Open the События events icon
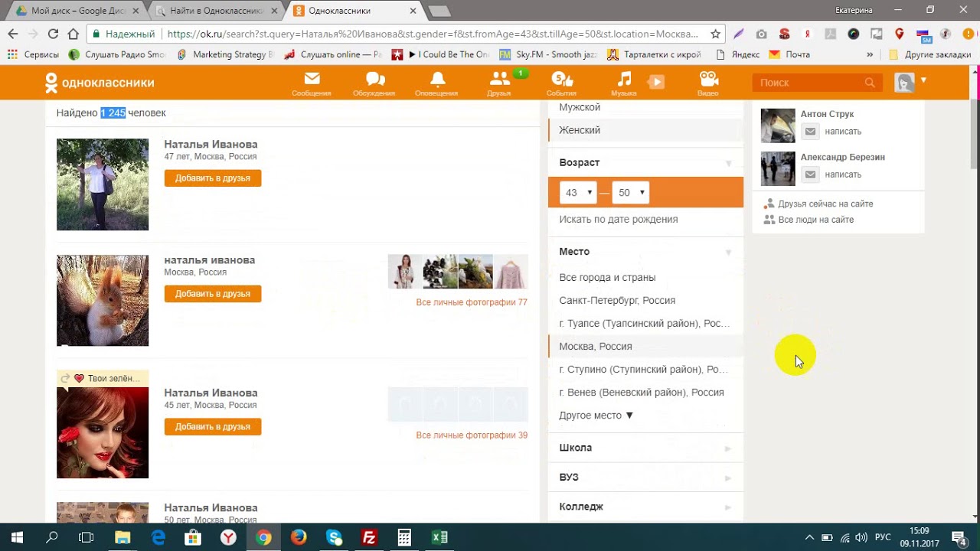 point(561,83)
